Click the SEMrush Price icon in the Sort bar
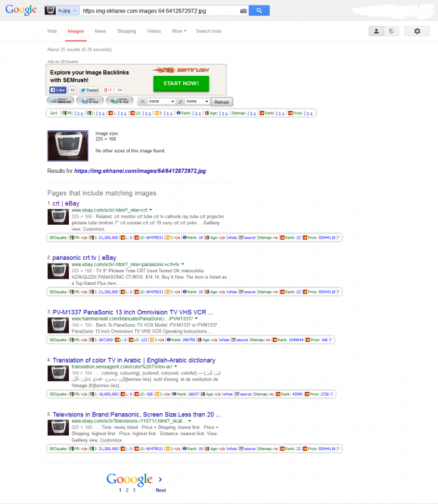Viewport: 438px width, 504px height. tap(290, 113)
